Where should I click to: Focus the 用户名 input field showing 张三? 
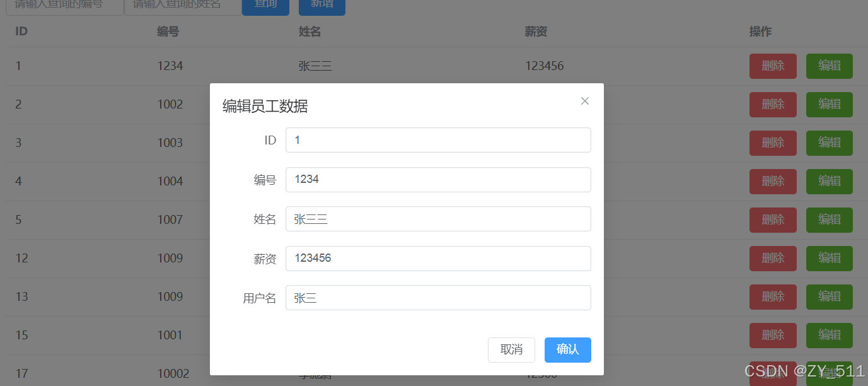(x=438, y=298)
